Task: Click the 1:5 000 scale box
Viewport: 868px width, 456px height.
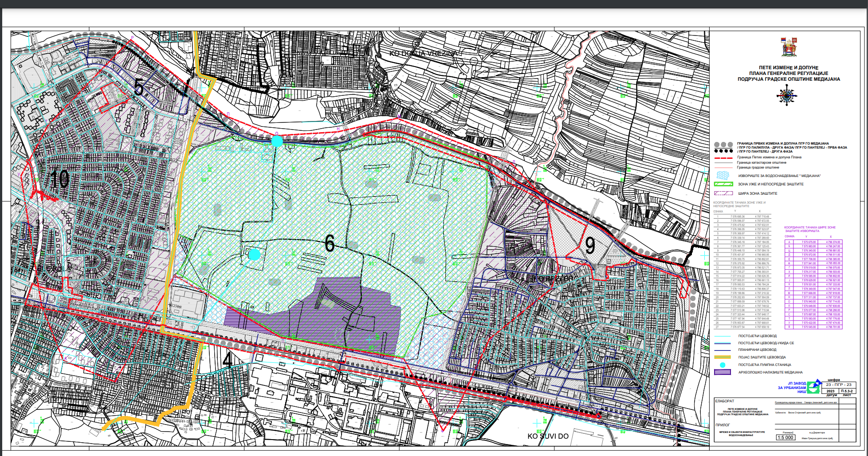Action: click(x=786, y=437)
